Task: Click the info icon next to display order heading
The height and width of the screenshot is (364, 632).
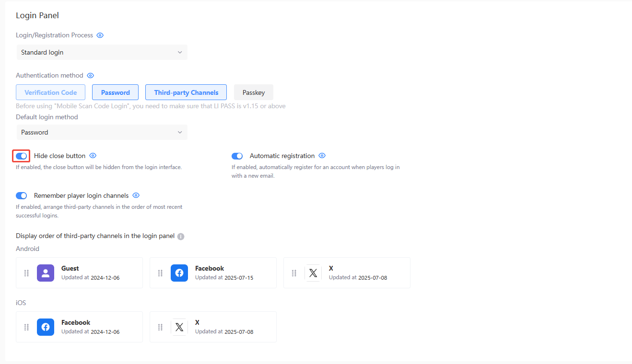Action: pyautogui.click(x=180, y=236)
